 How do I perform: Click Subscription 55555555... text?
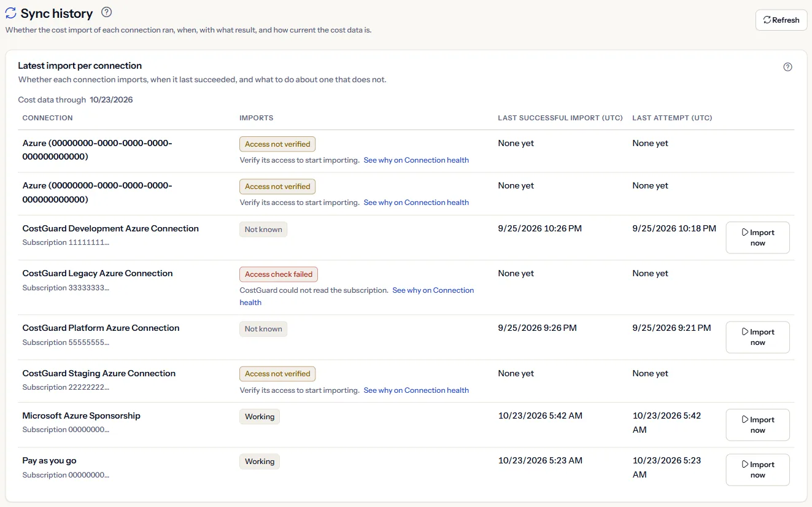pos(66,343)
